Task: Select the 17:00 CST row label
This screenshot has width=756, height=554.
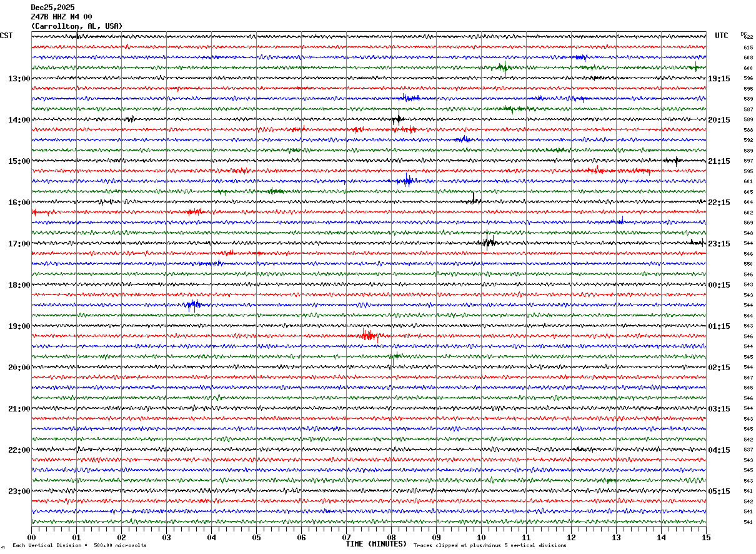Action: pos(19,244)
